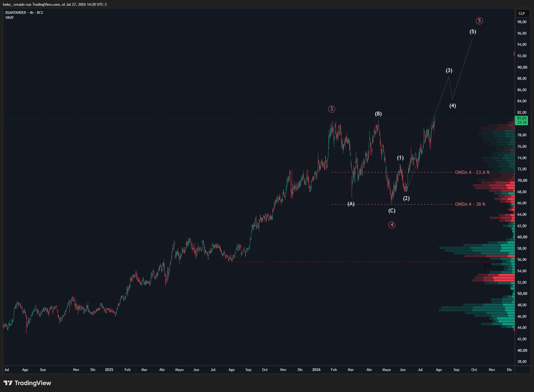The height and width of the screenshot is (392, 534).
Task: Click the (C) wave label
Action: (x=392, y=210)
